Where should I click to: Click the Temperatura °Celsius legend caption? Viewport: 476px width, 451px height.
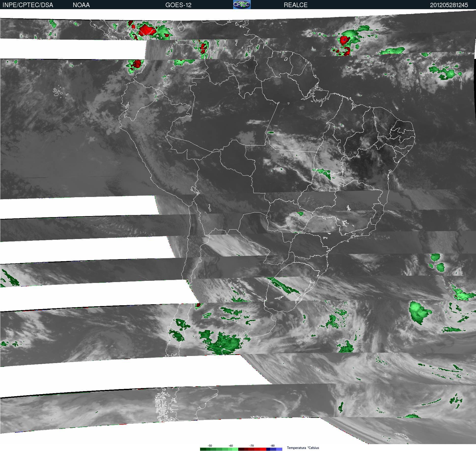click(x=303, y=448)
